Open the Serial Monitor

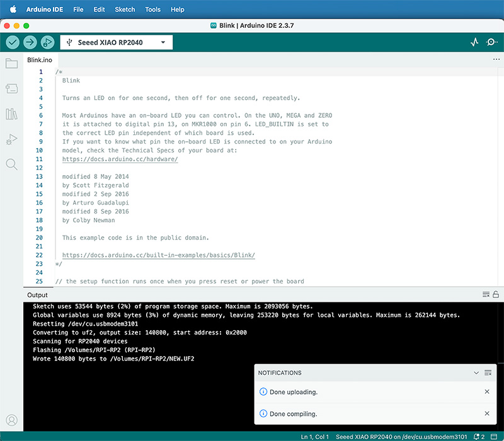pos(491,42)
